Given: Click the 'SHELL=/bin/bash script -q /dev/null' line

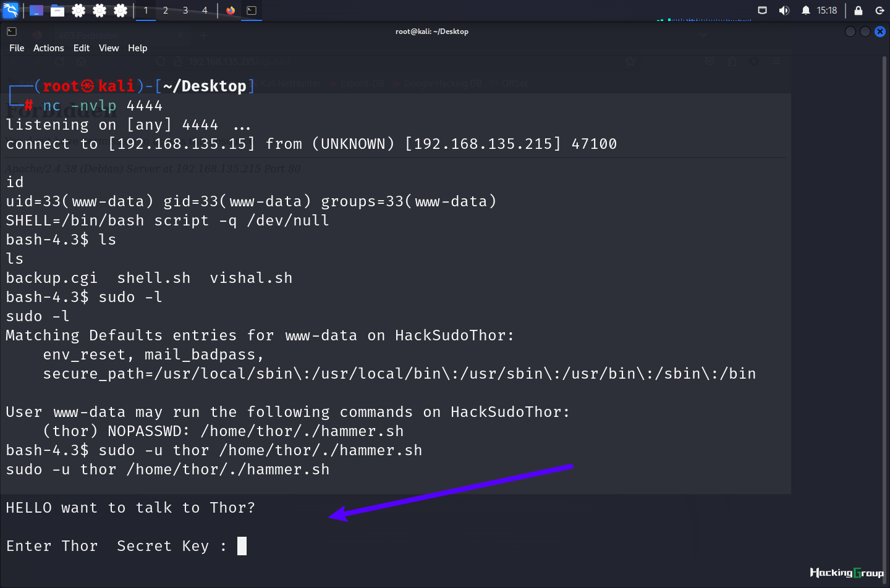Looking at the screenshot, I should [167, 220].
